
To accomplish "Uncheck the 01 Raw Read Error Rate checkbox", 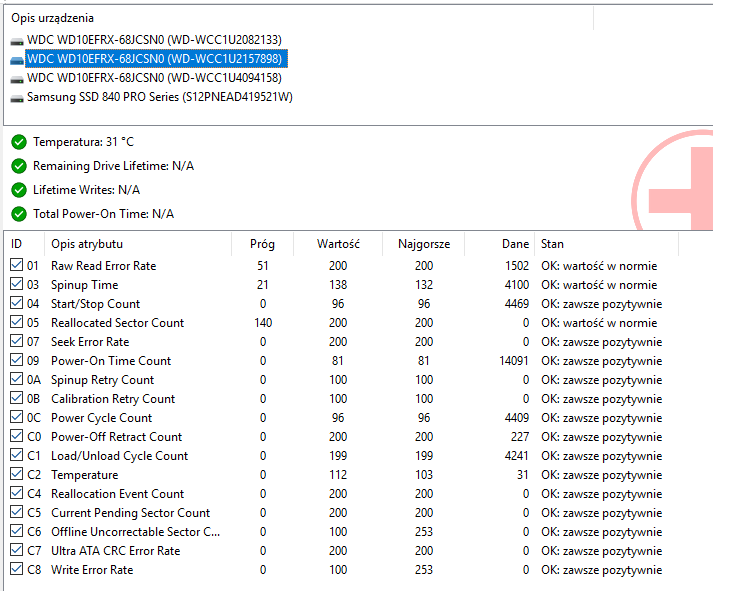I will (x=16, y=265).
